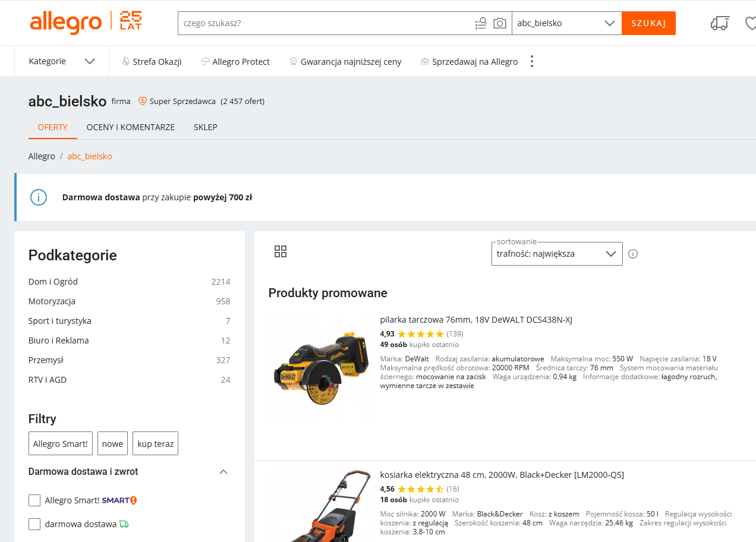The width and height of the screenshot is (756, 542).
Task: Open the abc_bielsko search scope dropdown
Action: [566, 23]
